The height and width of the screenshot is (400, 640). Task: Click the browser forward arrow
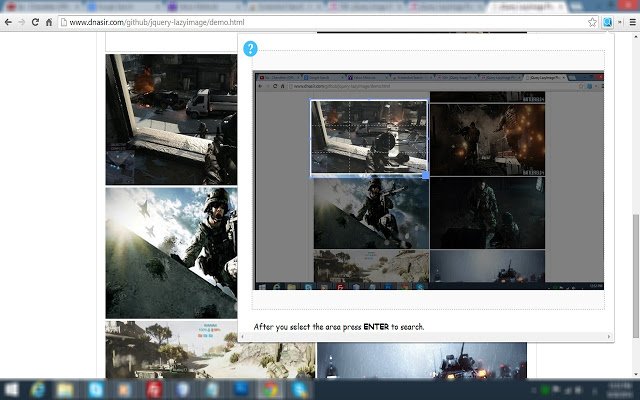click(21, 22)
